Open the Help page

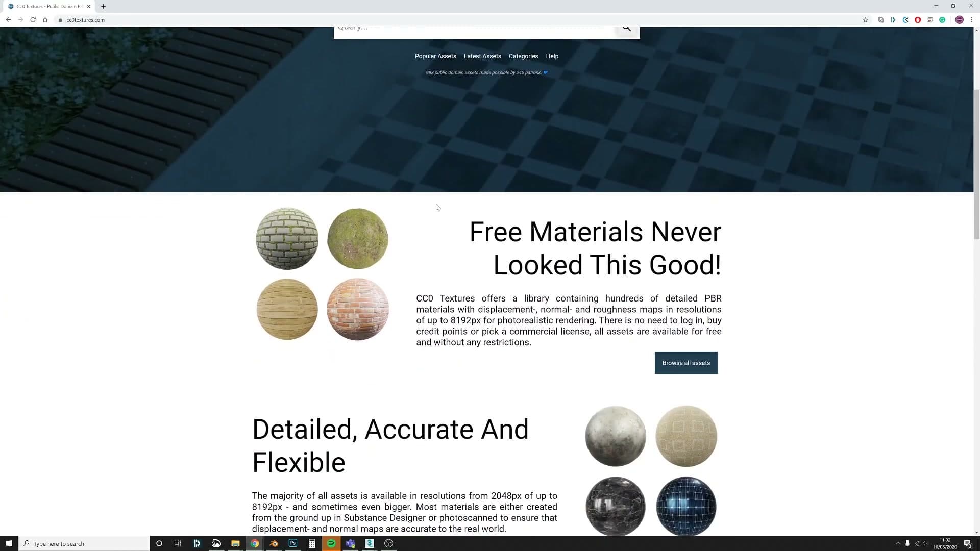click(x=552, y=56)
